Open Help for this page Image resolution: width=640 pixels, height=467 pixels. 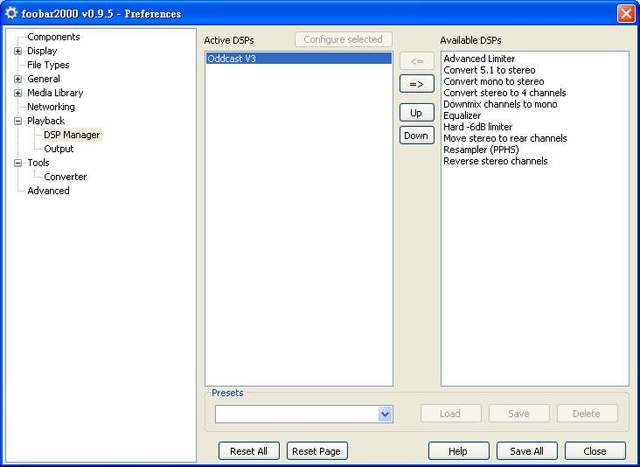[x=458, y=451]
